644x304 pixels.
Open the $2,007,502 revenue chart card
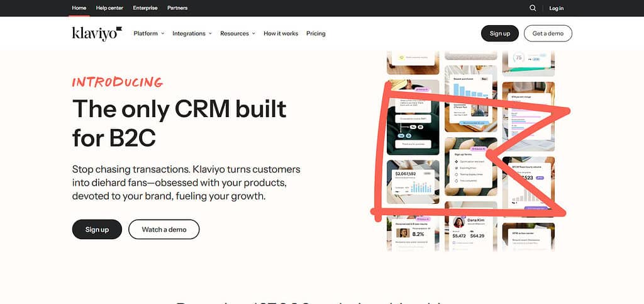413,183
